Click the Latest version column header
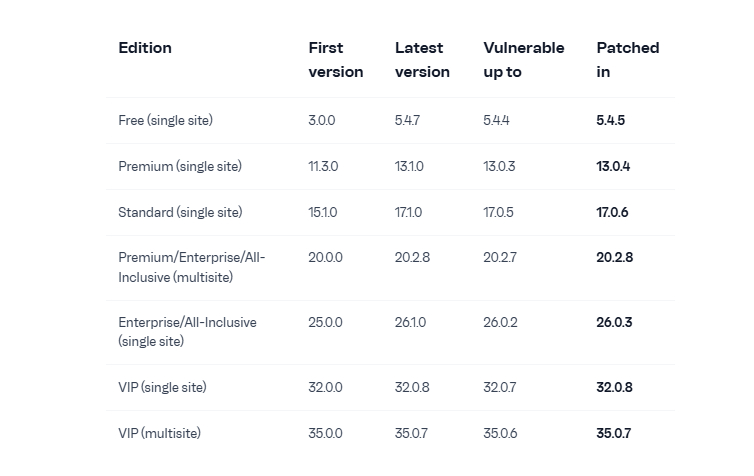The image size is (754, 476). 422,60
